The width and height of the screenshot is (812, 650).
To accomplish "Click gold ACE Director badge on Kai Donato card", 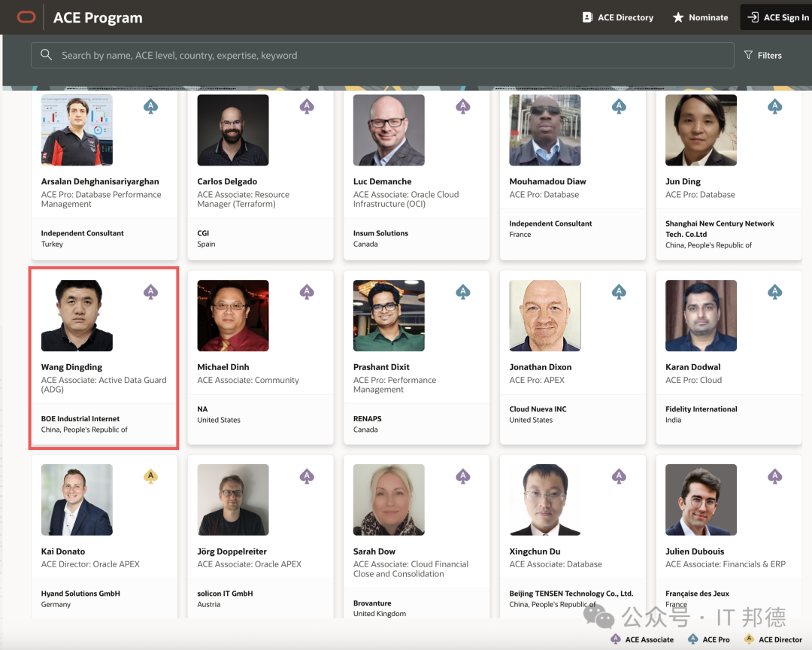I will point(150,476).
